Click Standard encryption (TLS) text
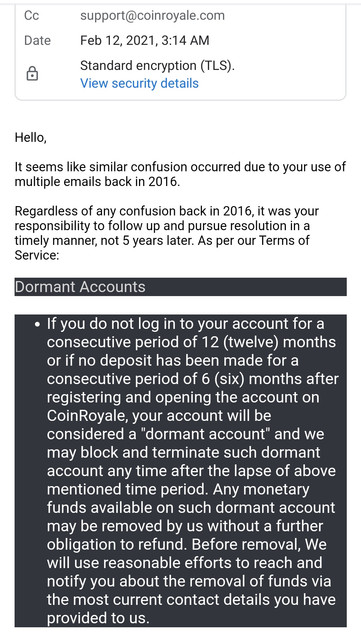This screenshot has height=640, width=361. point(157,66)
